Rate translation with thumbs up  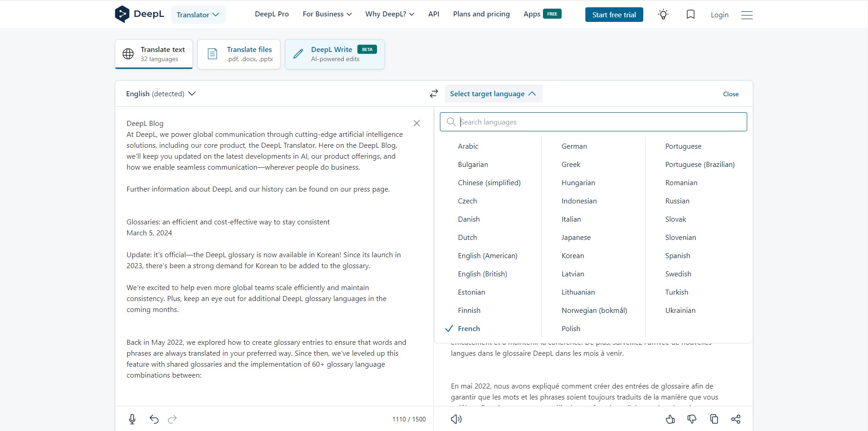[x=670, y=419]
